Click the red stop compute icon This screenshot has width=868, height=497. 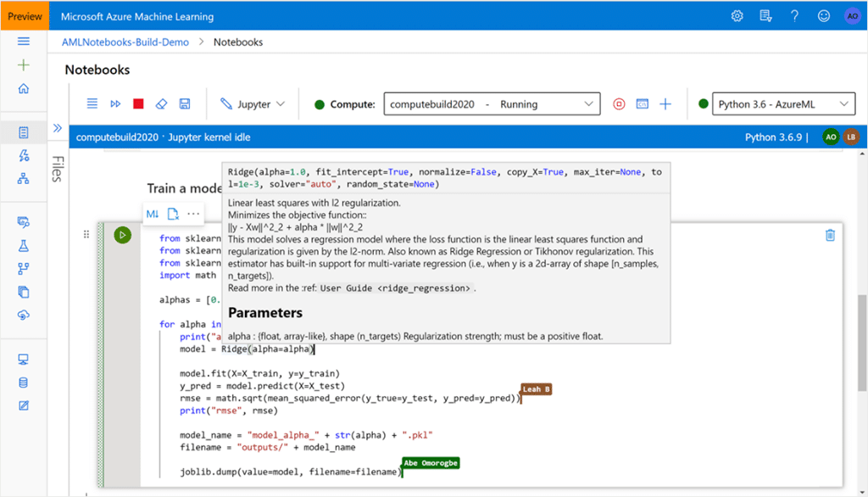(619, 104)
